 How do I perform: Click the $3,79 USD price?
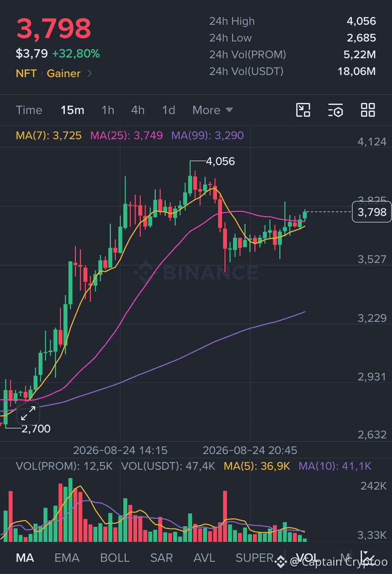coord(32,54)
